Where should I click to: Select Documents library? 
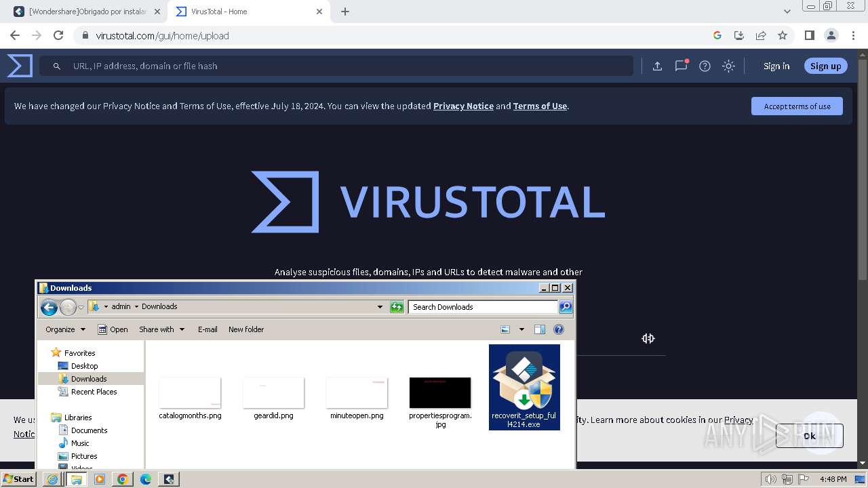tap(89, 430)
